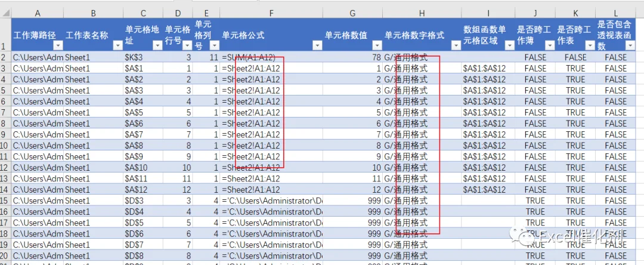Click the 单元格公式 header cell
This screenshot has height=265, width=644.
pos(271,35)
